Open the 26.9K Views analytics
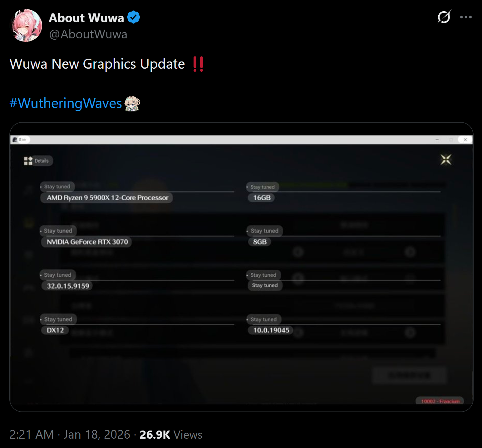Viewport: 482px width, 448px height. point(171,435)
